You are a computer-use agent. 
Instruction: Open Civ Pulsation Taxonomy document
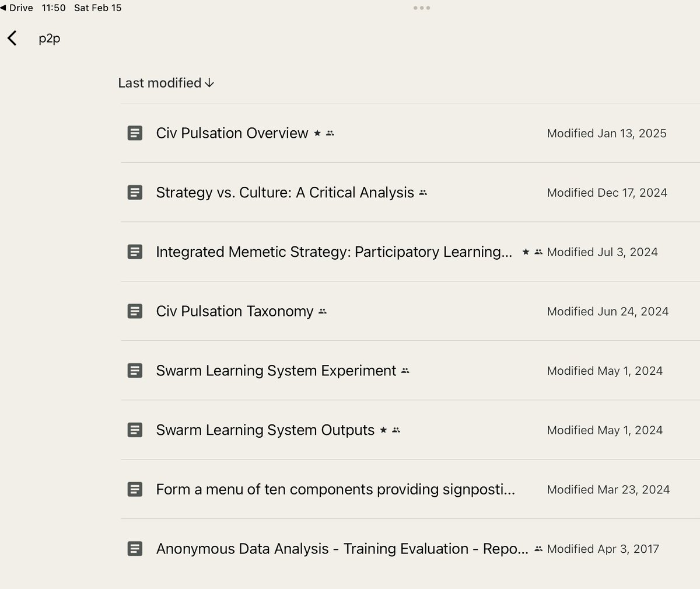coord(235,311)
